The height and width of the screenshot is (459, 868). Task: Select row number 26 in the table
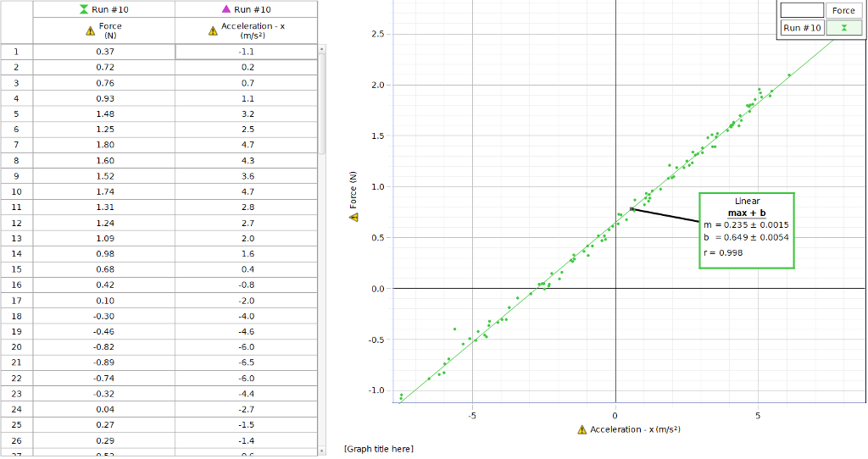16,440
